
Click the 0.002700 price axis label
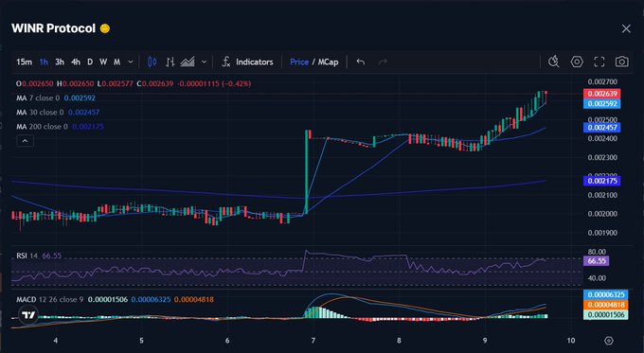pyautogui.click(x=602, y=82)
